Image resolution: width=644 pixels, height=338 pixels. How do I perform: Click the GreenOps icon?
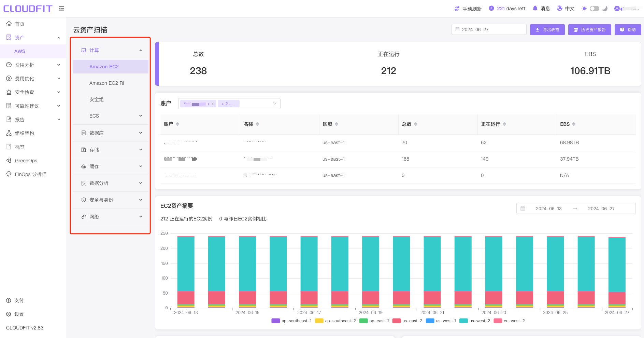9,160
